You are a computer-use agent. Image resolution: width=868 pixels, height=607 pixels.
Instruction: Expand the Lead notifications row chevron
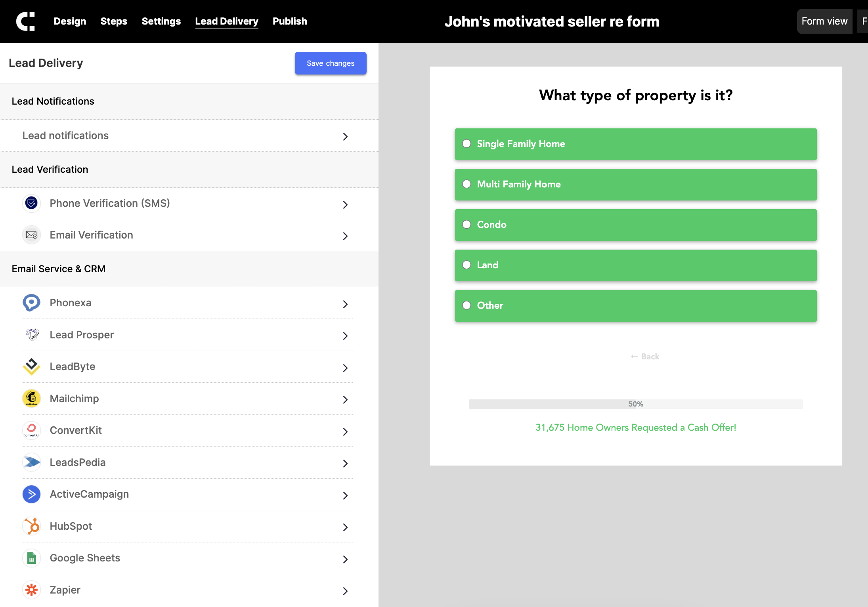[345, 137]
